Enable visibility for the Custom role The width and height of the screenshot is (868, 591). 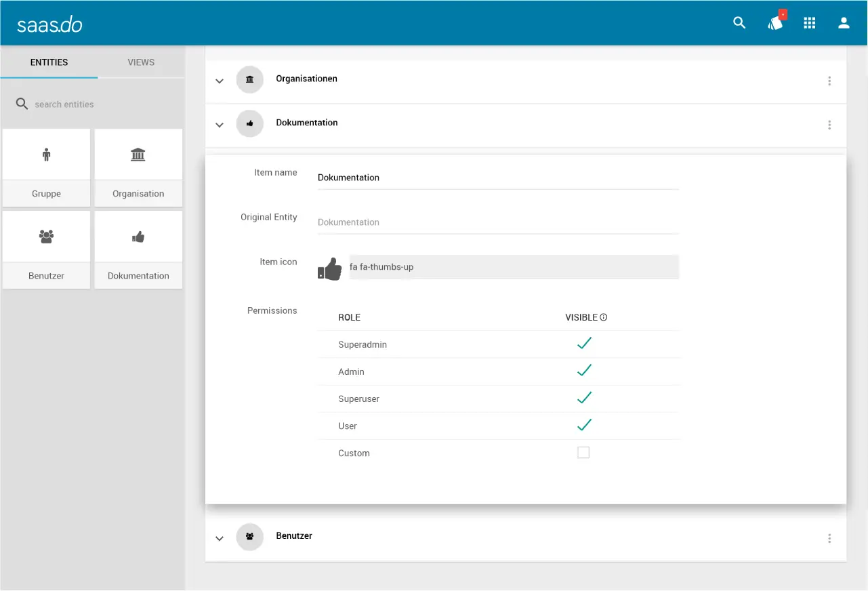point(583,453)
